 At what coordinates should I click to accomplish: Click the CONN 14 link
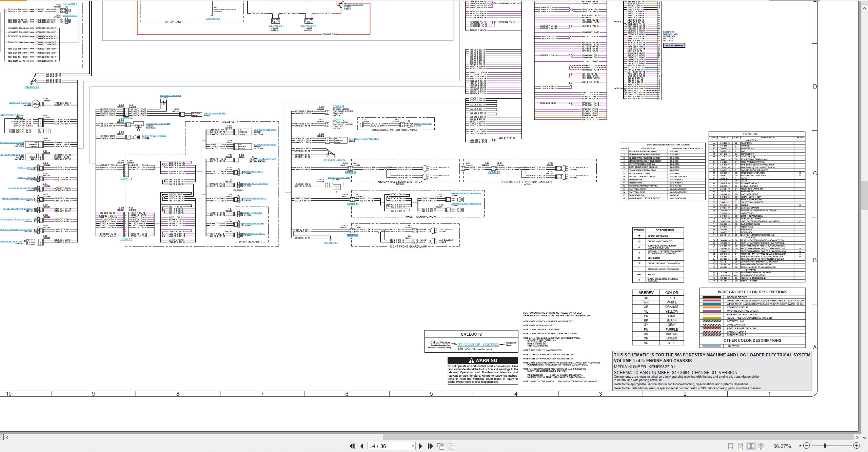coord(353,204)
